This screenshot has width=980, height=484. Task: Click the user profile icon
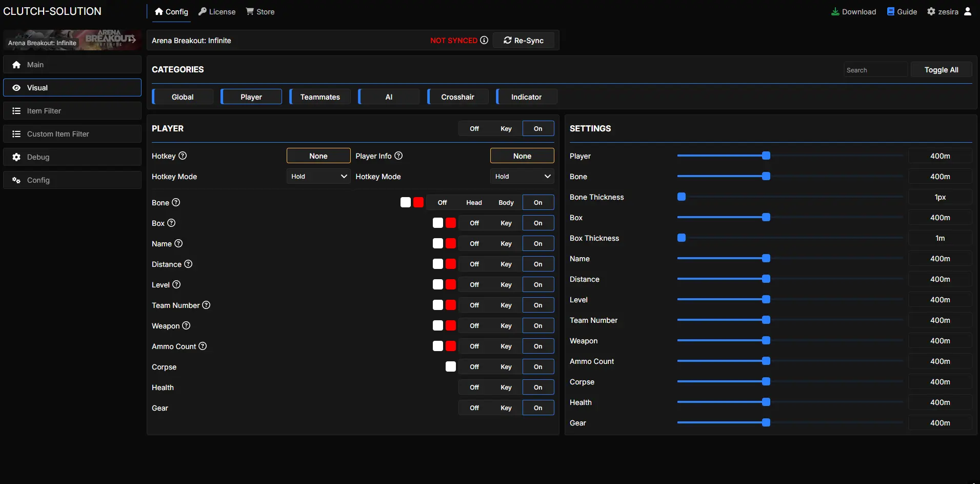pos(968,12)
